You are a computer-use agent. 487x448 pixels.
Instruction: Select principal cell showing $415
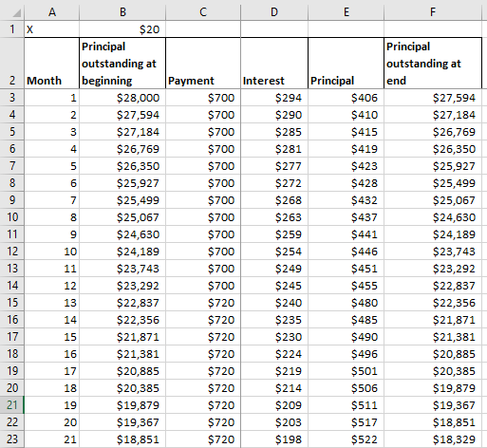pos(347,132)
